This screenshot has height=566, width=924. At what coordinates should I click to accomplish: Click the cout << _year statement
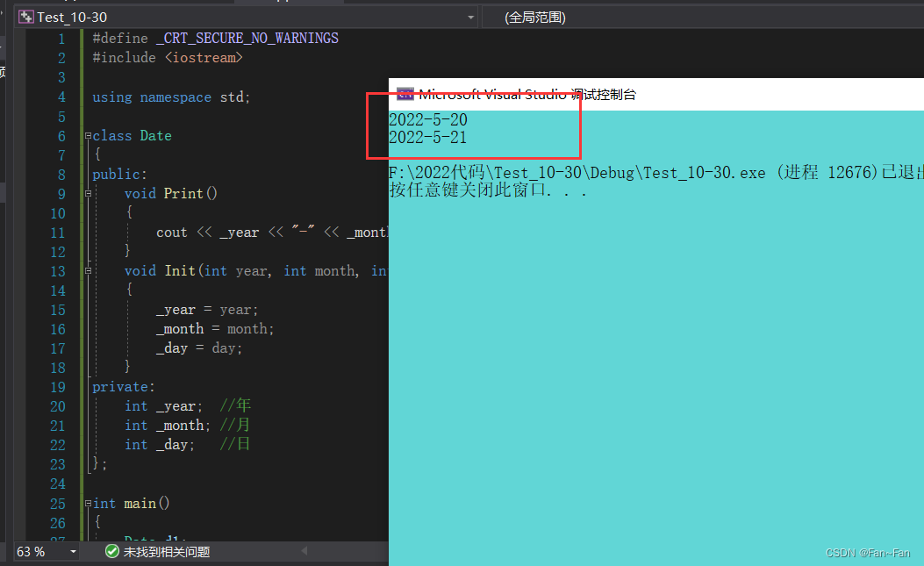(x=272, y=233)
